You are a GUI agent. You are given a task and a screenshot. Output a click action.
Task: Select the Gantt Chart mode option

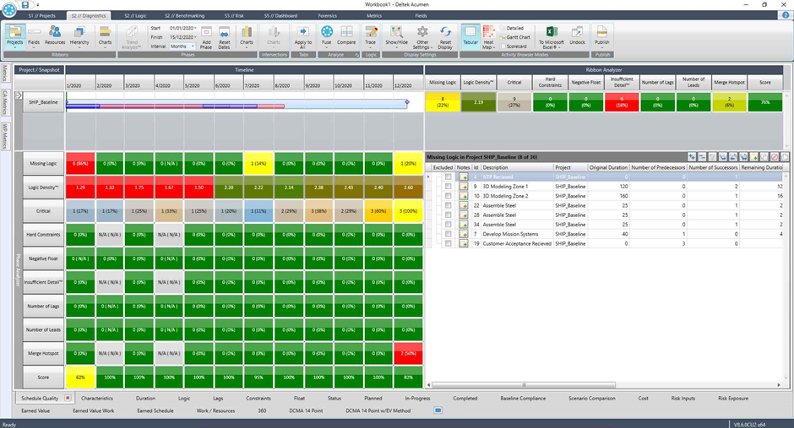click(x=515, y=37)
